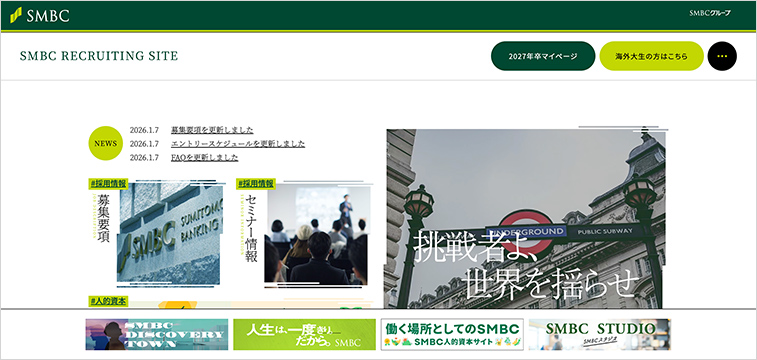Open the black three-dot menu button
The width and height of the screenshot is (757, 360).
722,56
